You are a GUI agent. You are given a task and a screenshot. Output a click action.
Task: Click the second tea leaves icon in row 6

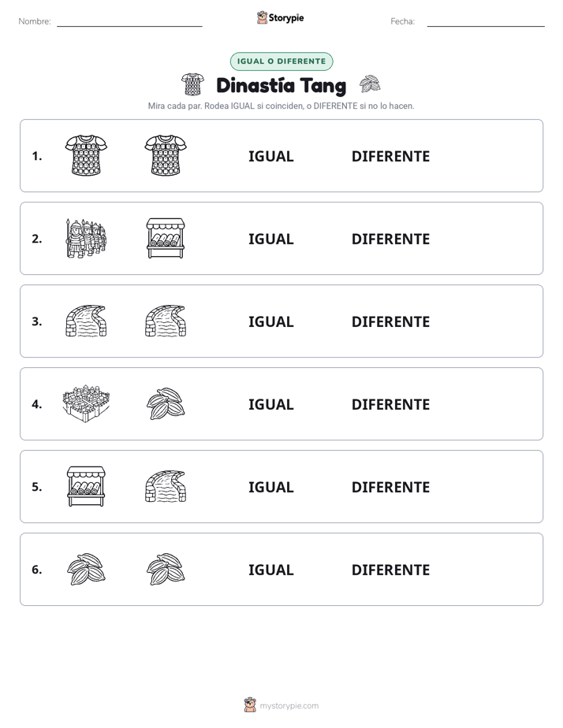(x=166, y=569)
